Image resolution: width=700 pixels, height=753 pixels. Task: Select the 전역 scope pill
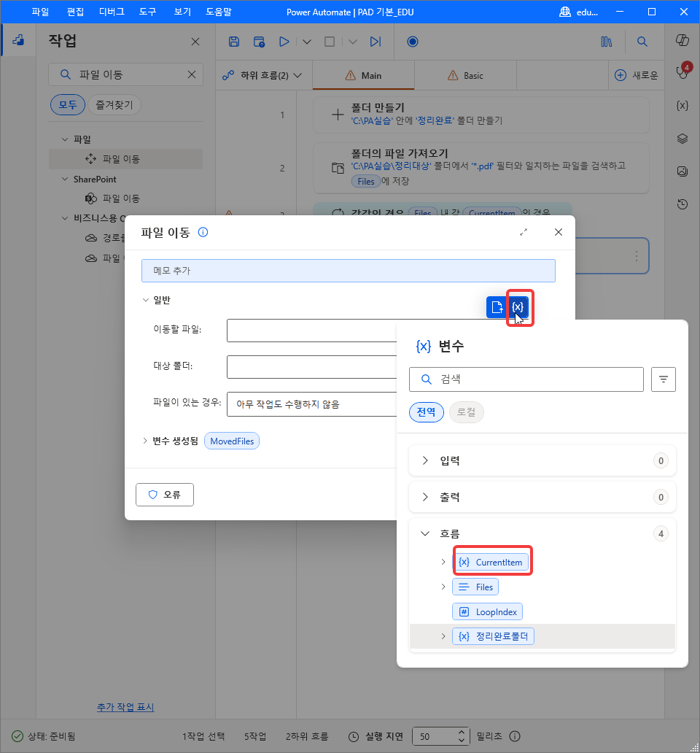426,412
